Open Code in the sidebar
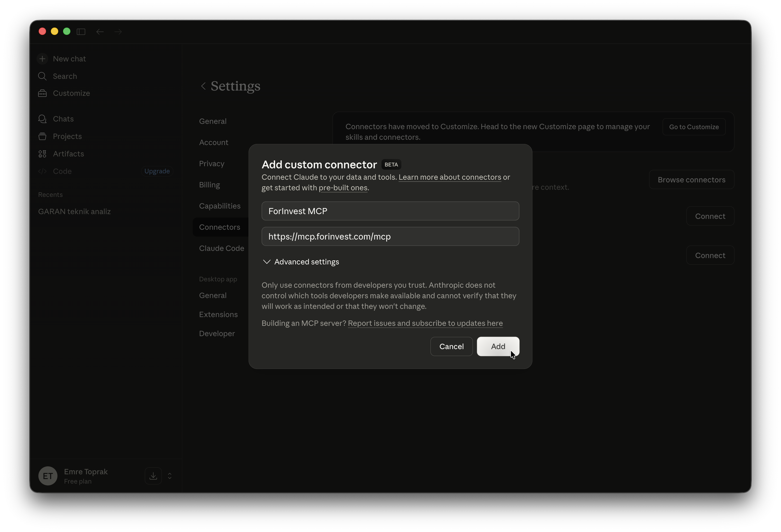 coord(55,172)
